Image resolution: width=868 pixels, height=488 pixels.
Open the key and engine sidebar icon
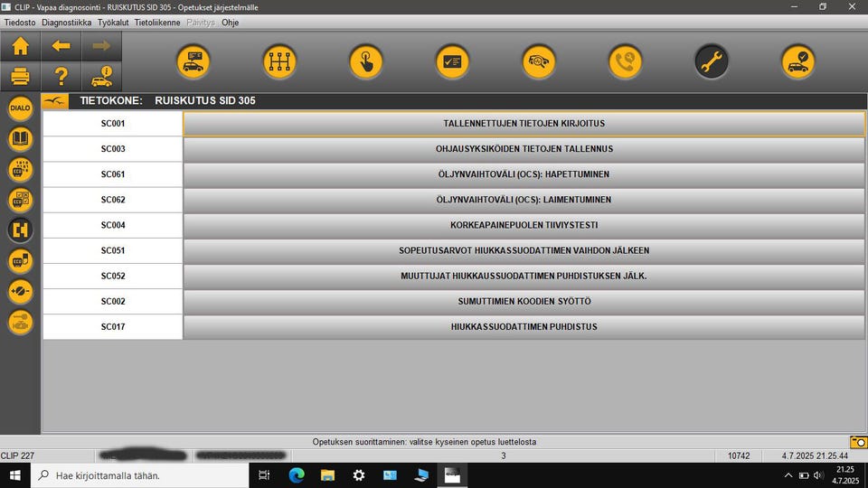pos(20,322)
